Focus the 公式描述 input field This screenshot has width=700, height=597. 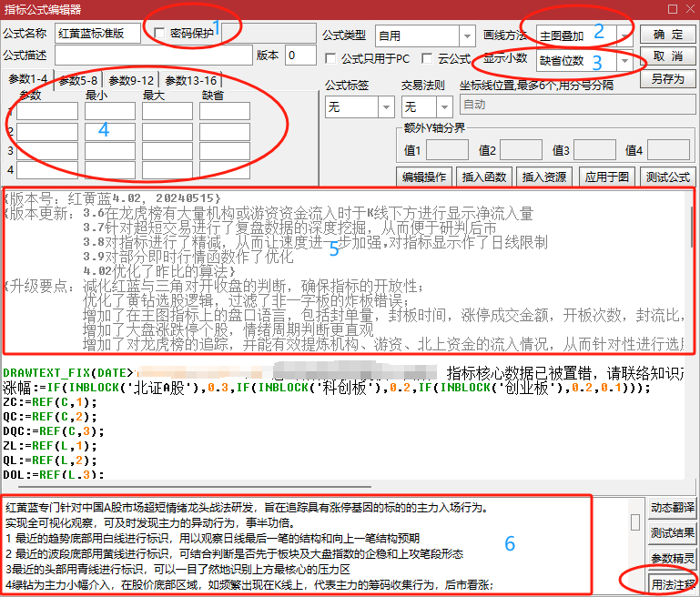coord(154,56)
